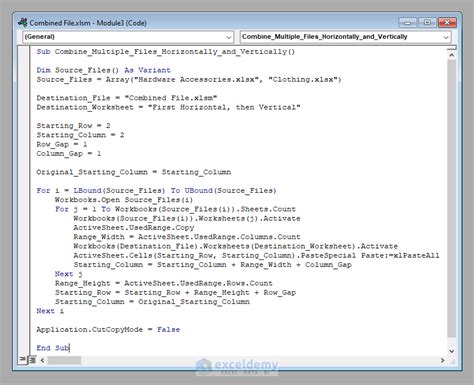Click line 'Column_Gap = 1'
The height and width of the screenshot is (385, 474).
tap(69, 154)
